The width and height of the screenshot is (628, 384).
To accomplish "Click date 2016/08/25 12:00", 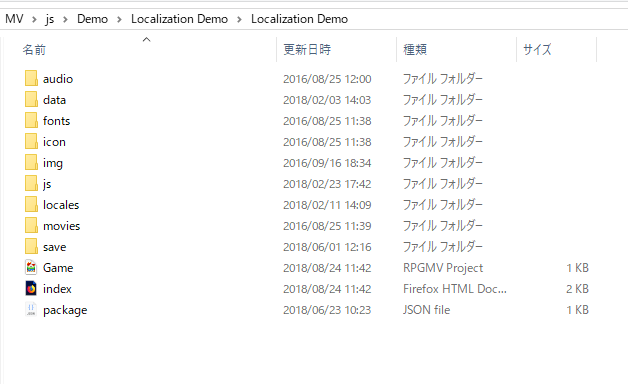I will (327, 79).
